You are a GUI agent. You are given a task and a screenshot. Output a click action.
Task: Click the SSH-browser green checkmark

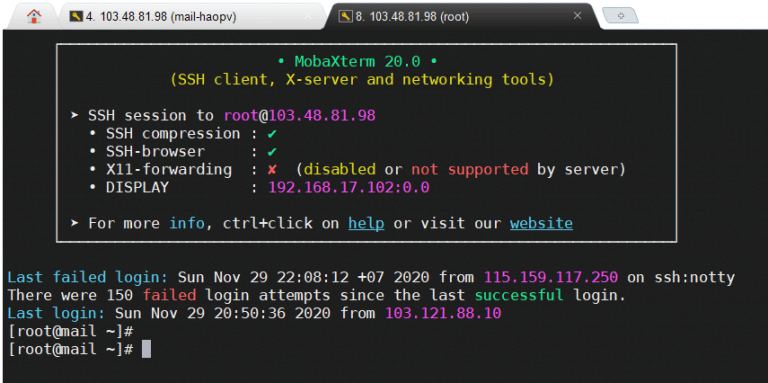coord(272,152)
